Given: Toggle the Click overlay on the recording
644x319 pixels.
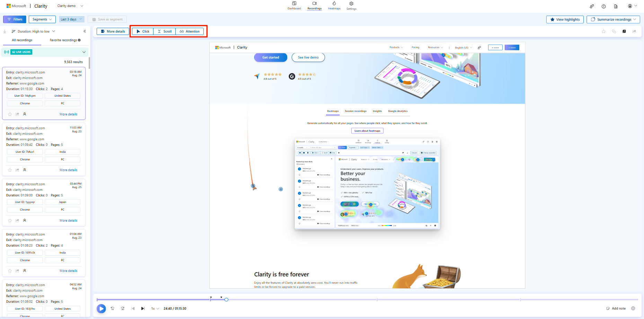Looking at the screenshot, I should click(x=143, y=31).
